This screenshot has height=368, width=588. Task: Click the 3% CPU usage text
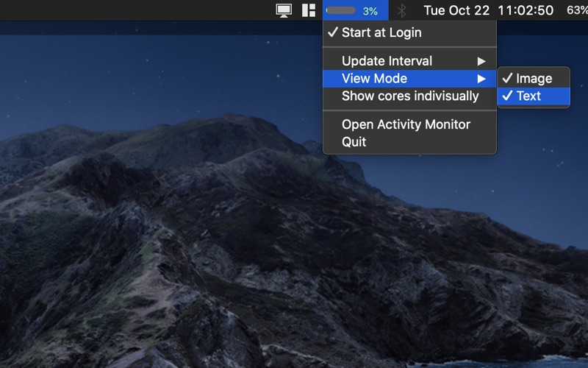pyautogui.click(x=370, y=11)
